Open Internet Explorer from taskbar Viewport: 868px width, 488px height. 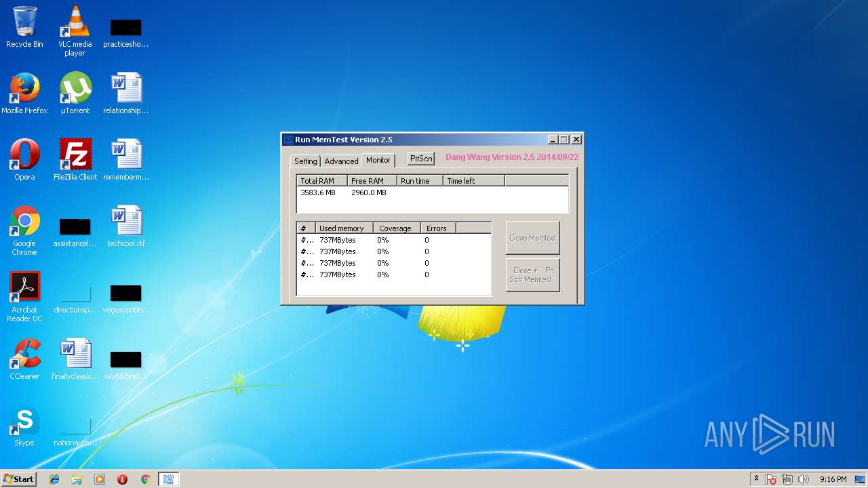tap(54, 479)
